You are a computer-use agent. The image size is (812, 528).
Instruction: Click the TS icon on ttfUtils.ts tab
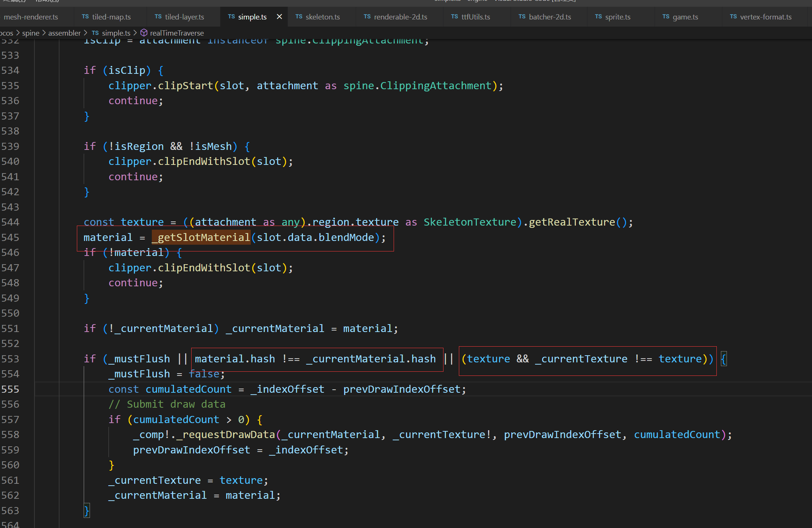point(454,17)
